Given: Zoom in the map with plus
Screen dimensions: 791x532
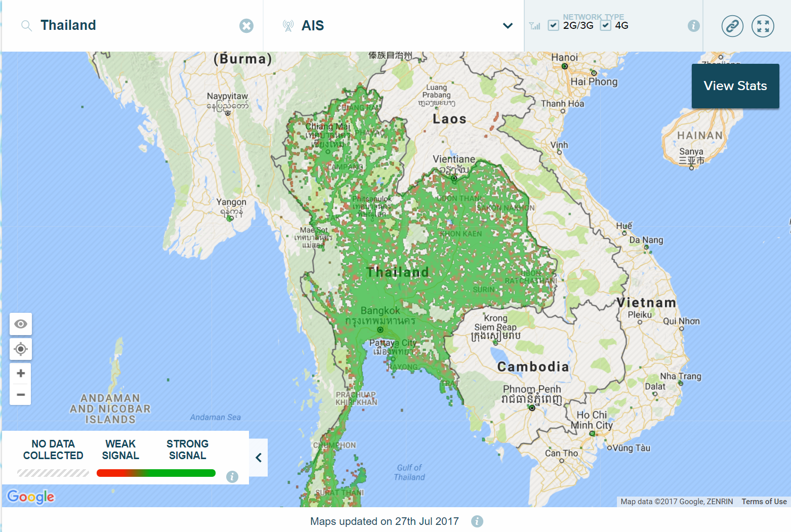Looking at the screenshot, I should (x=21, y=374).
